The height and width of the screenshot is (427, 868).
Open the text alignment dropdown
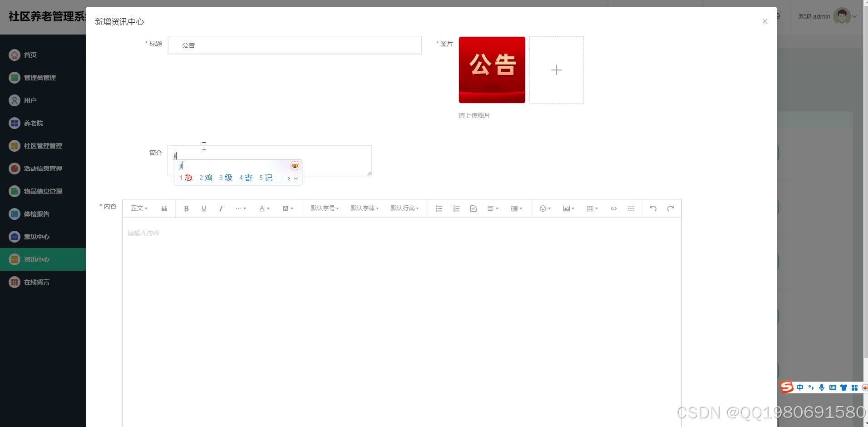493,209
